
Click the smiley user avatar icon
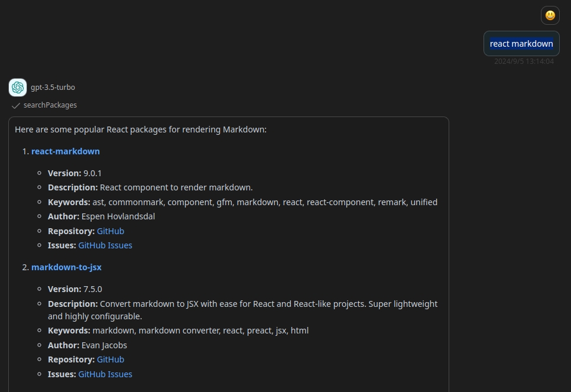tap(550, 15)
